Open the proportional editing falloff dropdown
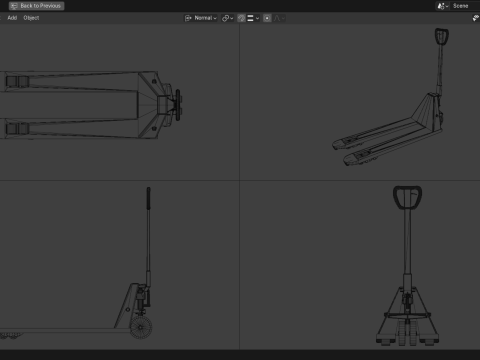Screen dimensions: 480x360 279,18
